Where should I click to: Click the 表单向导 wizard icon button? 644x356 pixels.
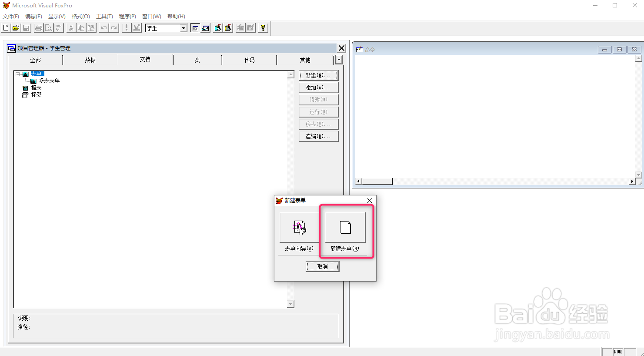pos(299,227)
